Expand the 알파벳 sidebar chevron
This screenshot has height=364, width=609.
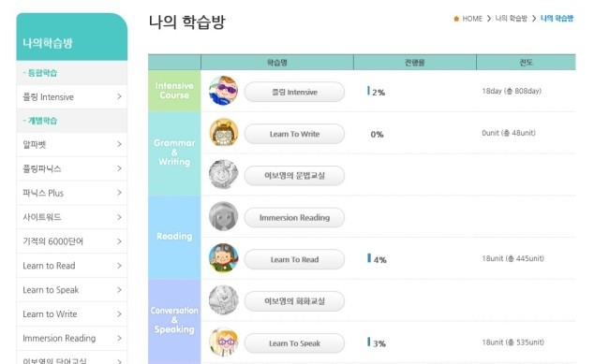point(119,144)
